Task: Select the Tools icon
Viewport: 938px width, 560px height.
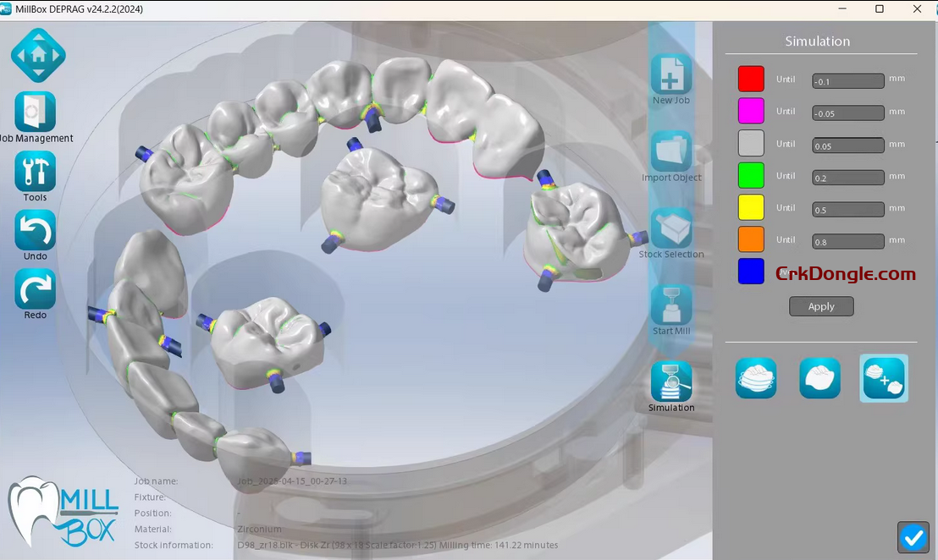Action: click(36, 172)
